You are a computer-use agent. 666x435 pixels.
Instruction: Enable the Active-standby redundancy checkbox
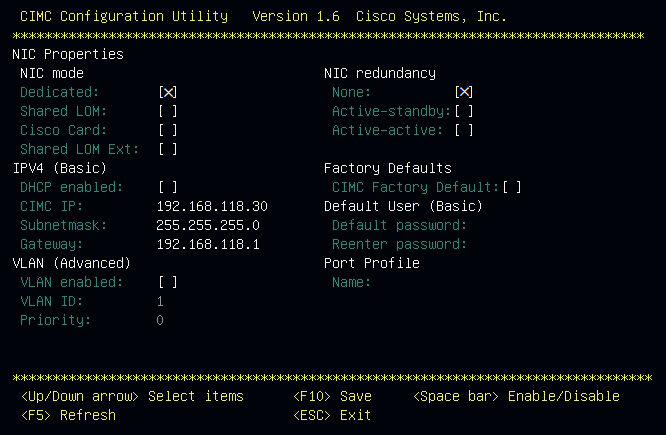pos(464,111)
